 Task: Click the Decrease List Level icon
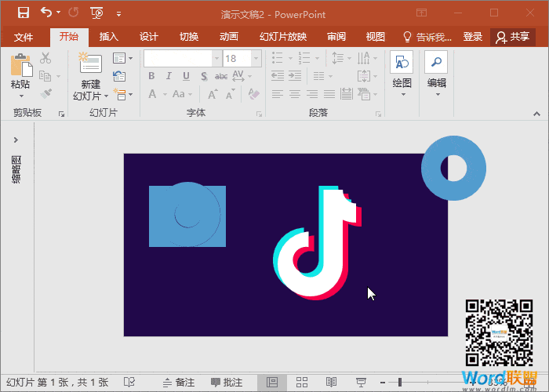pos(278,76)
